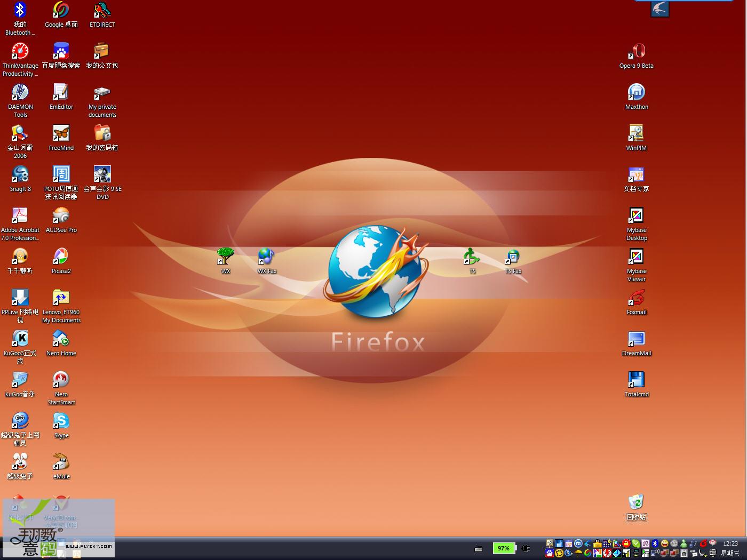Open Picasa2 desktop shortcut
Screen dimensions: 747x560
[x=61, y=261]
